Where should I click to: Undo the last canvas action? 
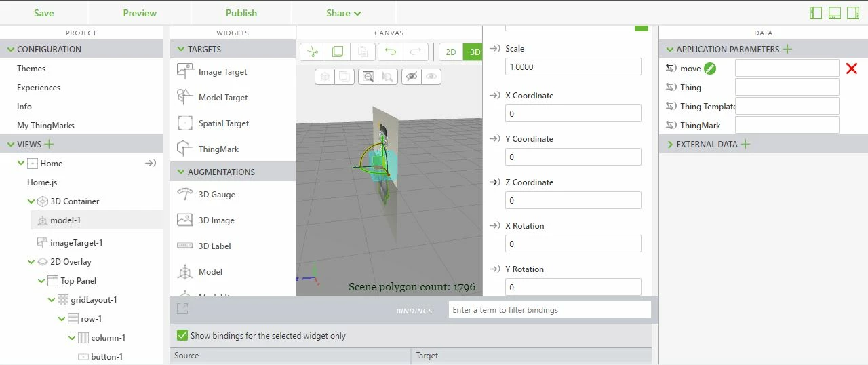click(x=391, y=52)
